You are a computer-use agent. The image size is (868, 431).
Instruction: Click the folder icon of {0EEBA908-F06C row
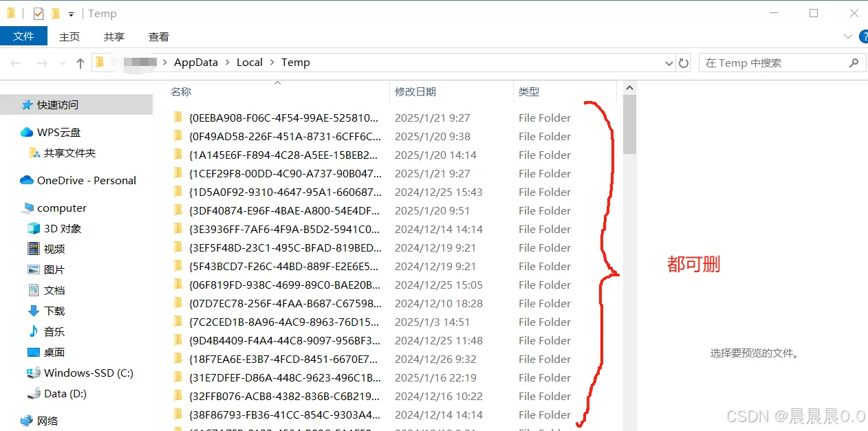178,117
